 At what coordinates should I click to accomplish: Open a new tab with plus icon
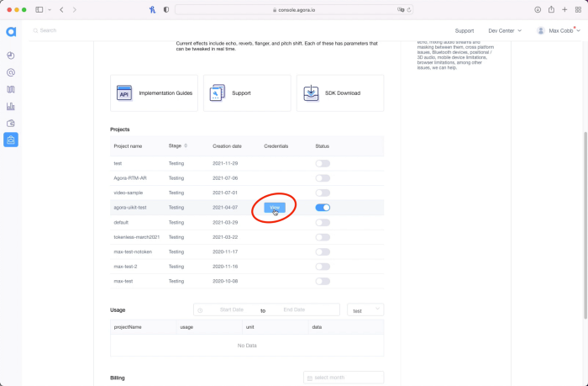point(564,10)
